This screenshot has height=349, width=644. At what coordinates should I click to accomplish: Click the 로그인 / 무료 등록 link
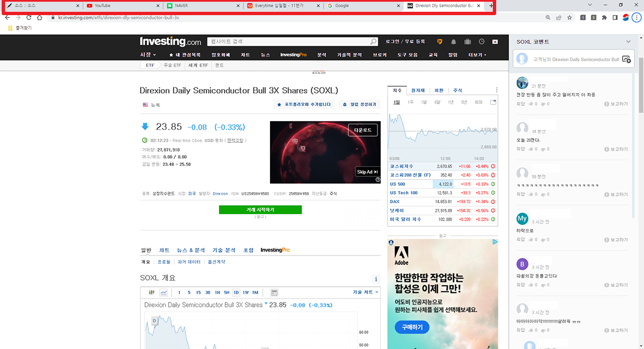pyautogui.click(x=405, y=41)
